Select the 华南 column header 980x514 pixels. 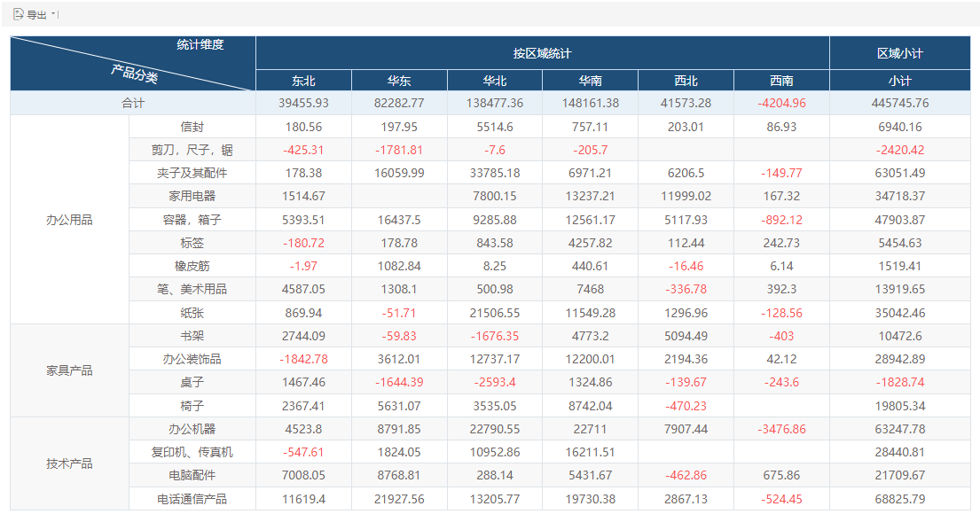click(590, 81)
